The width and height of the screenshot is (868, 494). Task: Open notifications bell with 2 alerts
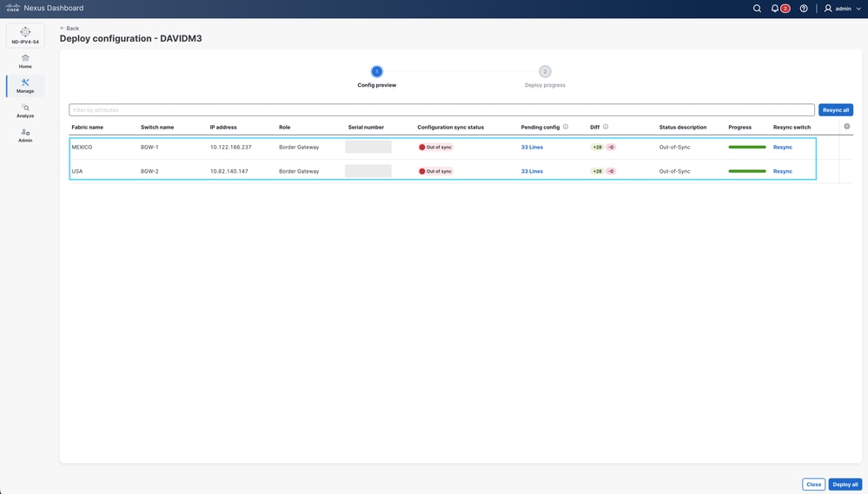tap(780, 9)
